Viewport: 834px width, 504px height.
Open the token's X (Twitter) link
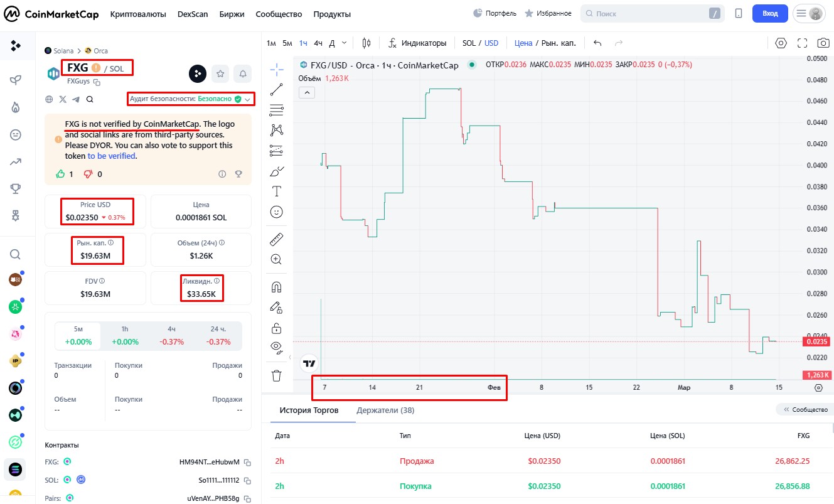[x=63, y=99]
